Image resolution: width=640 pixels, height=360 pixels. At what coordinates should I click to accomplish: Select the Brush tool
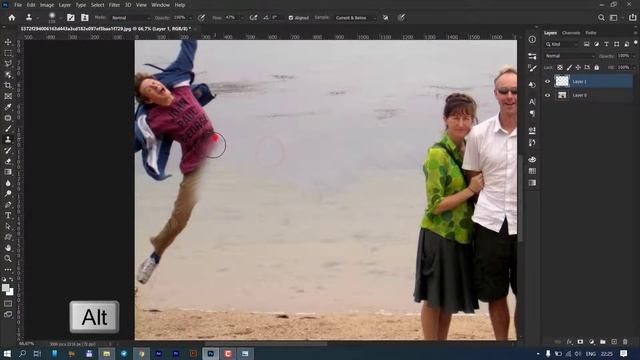pos(8,129)
